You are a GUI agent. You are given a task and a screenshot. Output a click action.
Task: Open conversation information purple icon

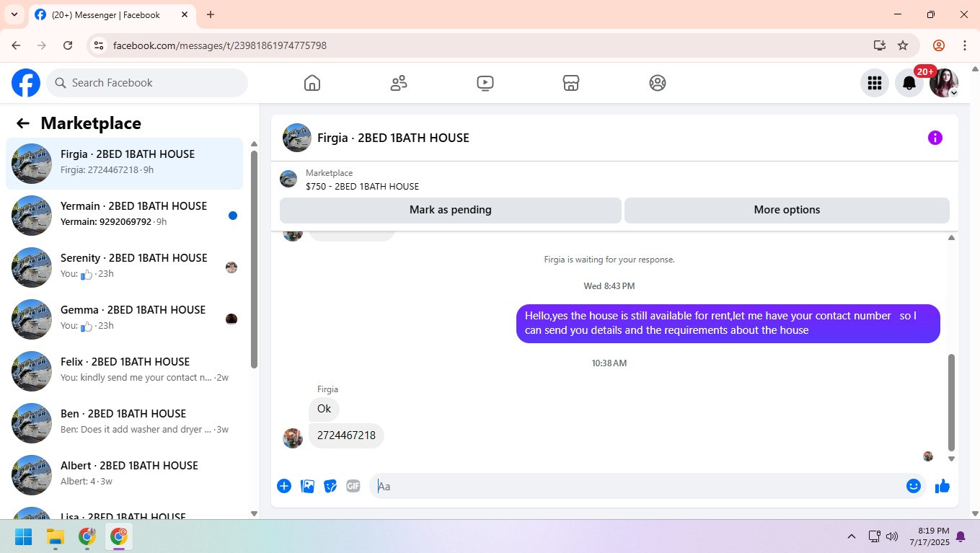(935, 138)
